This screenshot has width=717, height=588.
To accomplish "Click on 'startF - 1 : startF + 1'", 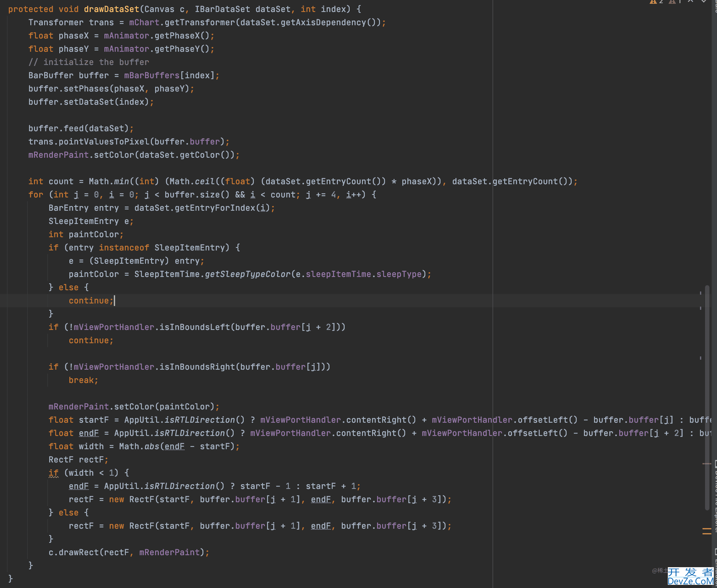I will click(298, 486).
